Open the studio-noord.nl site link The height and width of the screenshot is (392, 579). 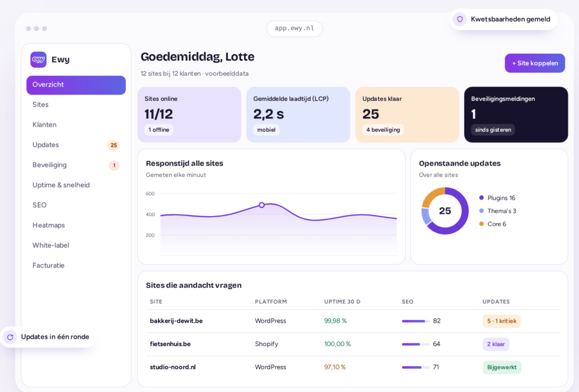coord(173,367)
